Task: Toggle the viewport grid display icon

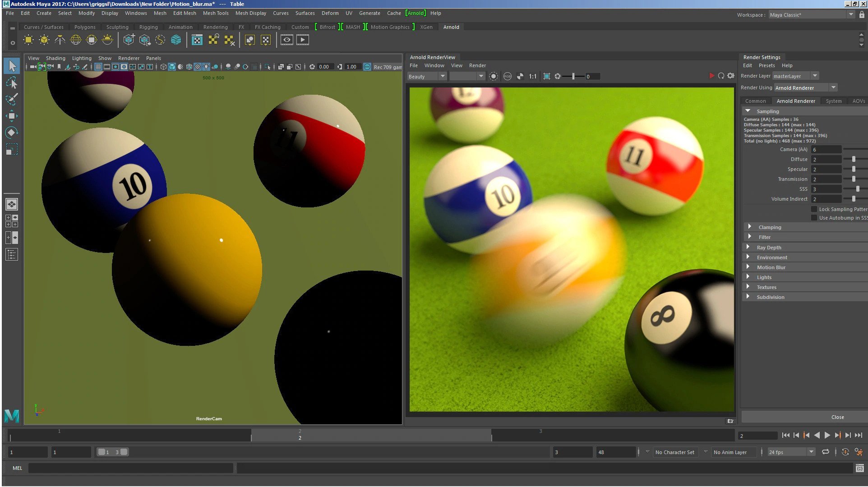Action: (x=98, y=67)
